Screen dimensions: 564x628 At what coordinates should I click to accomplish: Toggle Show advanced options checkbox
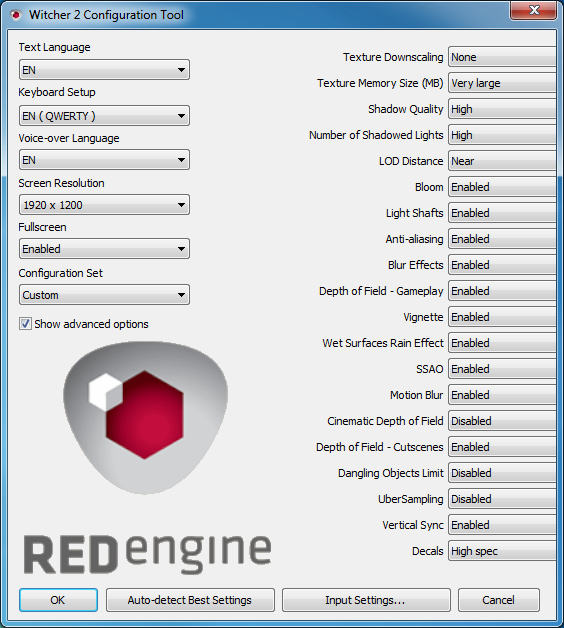25,324
